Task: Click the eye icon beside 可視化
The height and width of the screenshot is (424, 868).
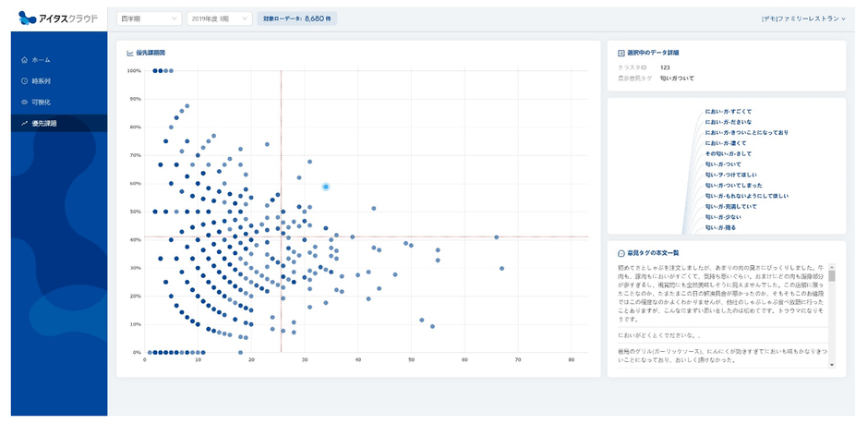Action: pos(24,102)
